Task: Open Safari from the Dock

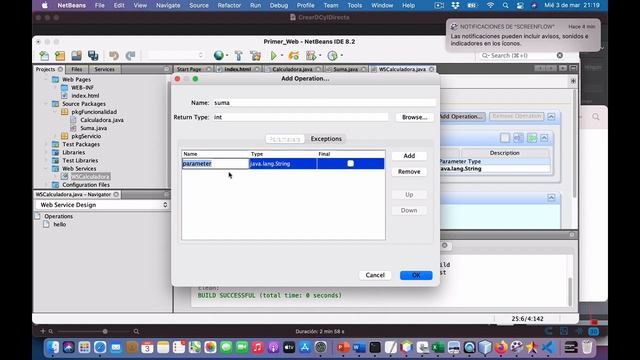Action: pos(100,347)
